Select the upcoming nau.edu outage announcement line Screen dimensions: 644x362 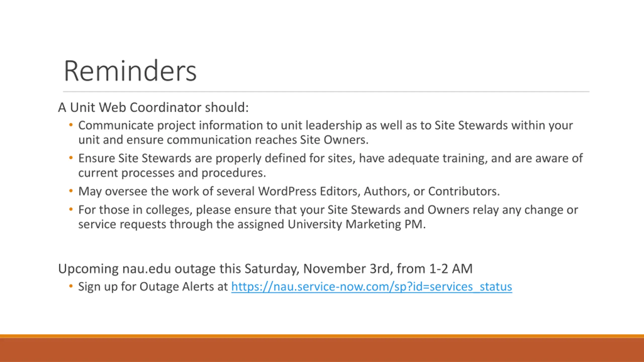pos(265,269)
